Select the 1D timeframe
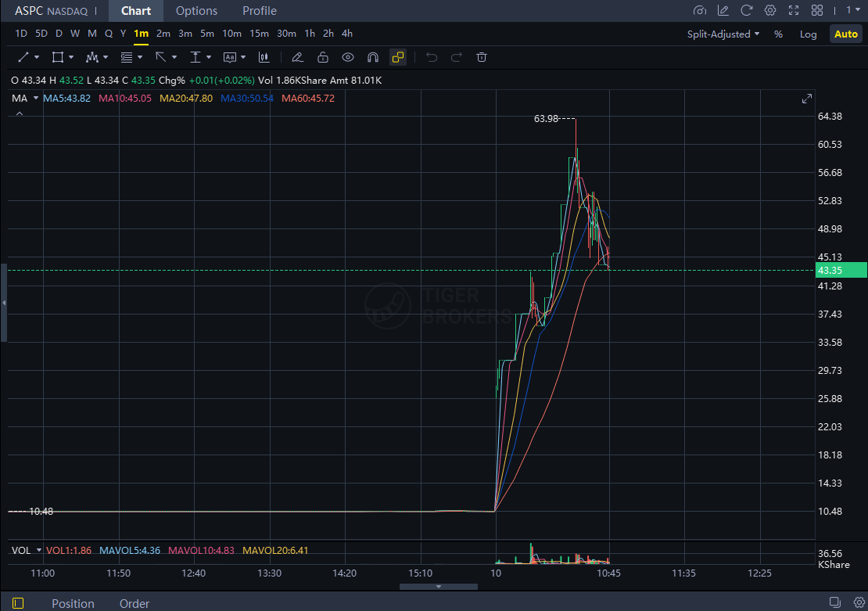This screenshot has height=611, width=868. click(x=21, y=34)
